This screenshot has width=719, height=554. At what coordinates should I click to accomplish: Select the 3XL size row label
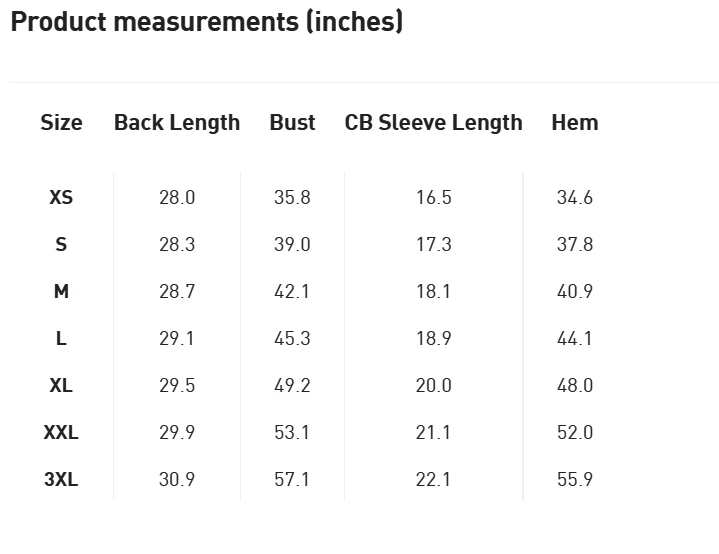(x=61, y=479)
